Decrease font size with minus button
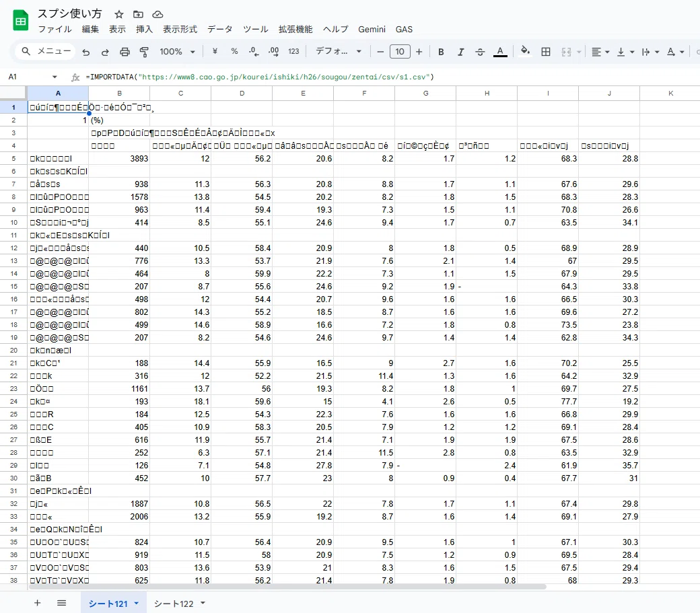 (380, 52)
